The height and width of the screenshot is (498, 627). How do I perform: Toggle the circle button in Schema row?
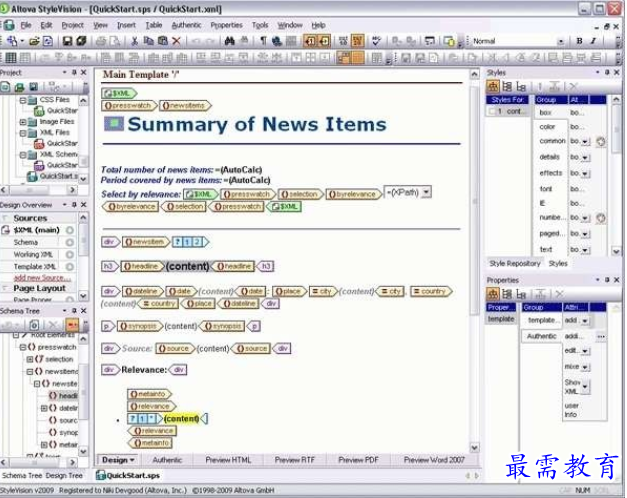70,242
